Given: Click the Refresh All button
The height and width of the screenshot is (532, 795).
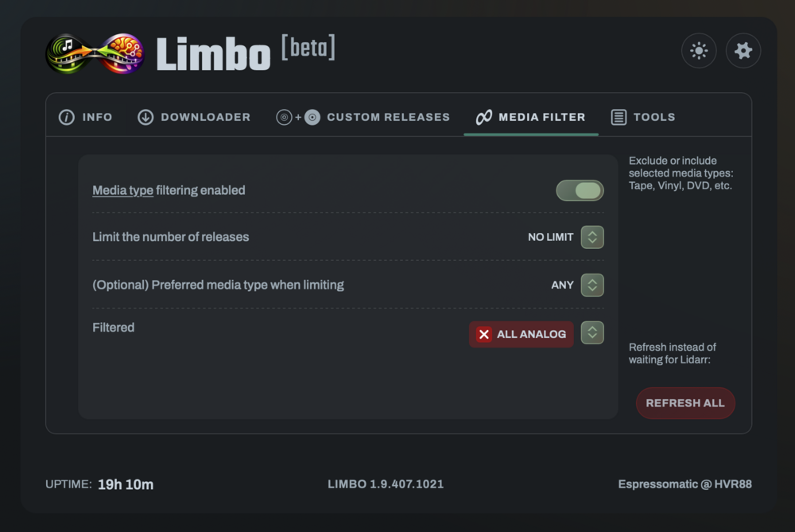Looking at the screenshot, I should (x=685, y=403).
